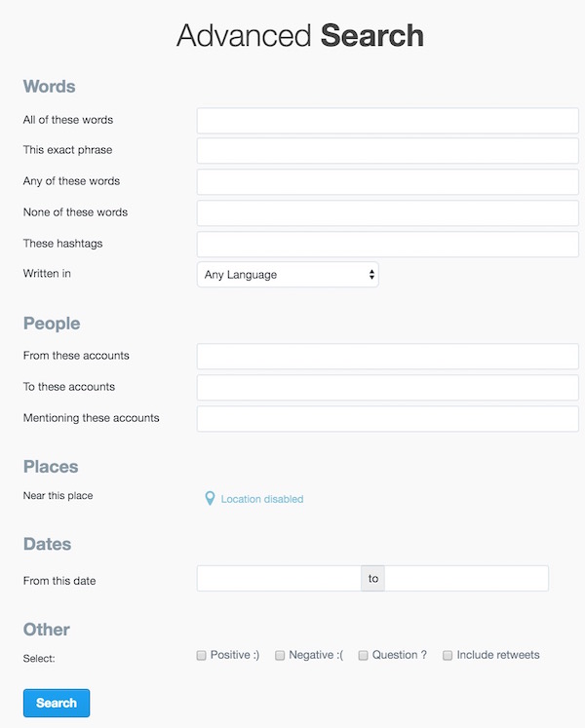Check the Positive :) checkbox
585x728 pixels.
(201, 656)
